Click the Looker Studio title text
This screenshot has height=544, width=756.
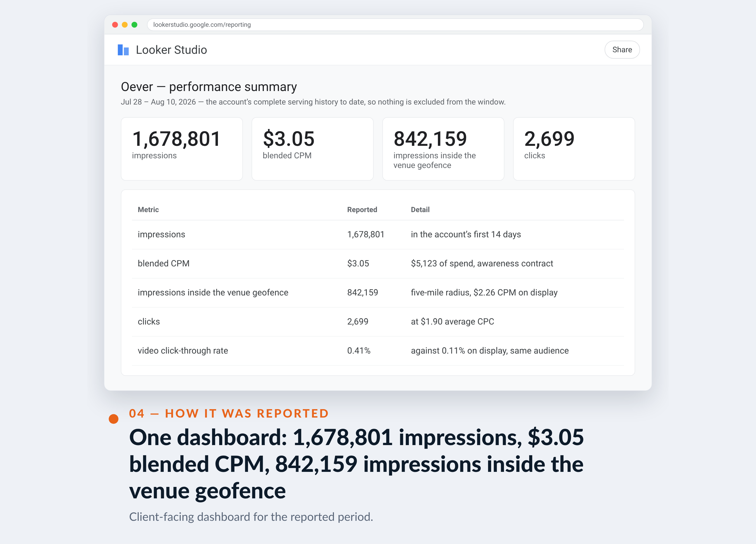pos(171,50)
